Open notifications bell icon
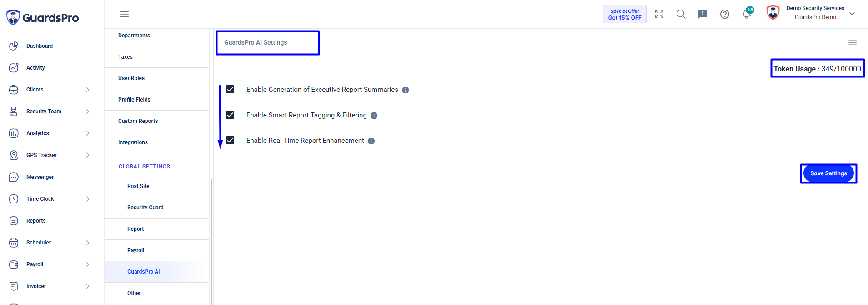Screen dimensions: 868x305 (747, 14)
